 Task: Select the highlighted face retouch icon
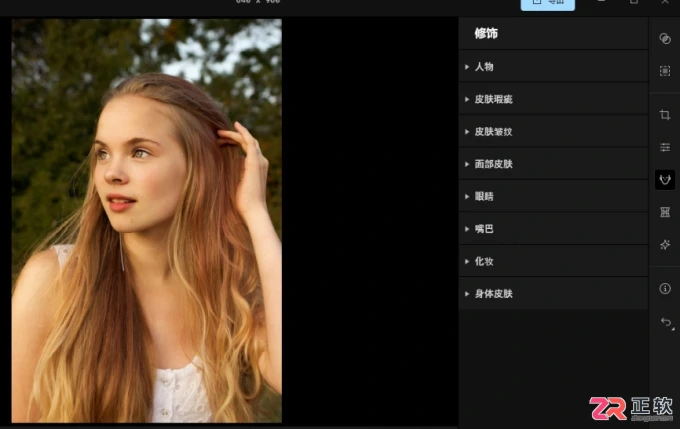pyautogui.click(x=664, y=180)
